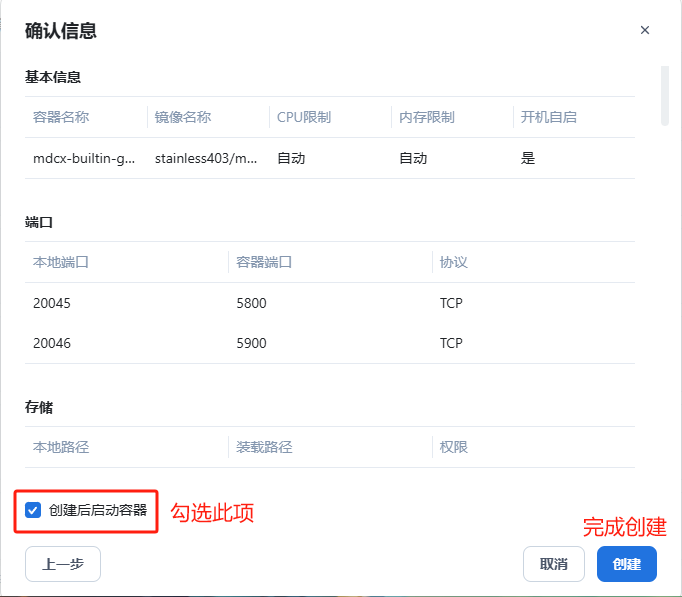682x597 pixels.
Task: Click the 端口 section heading
Action: (x=39, y=222)
